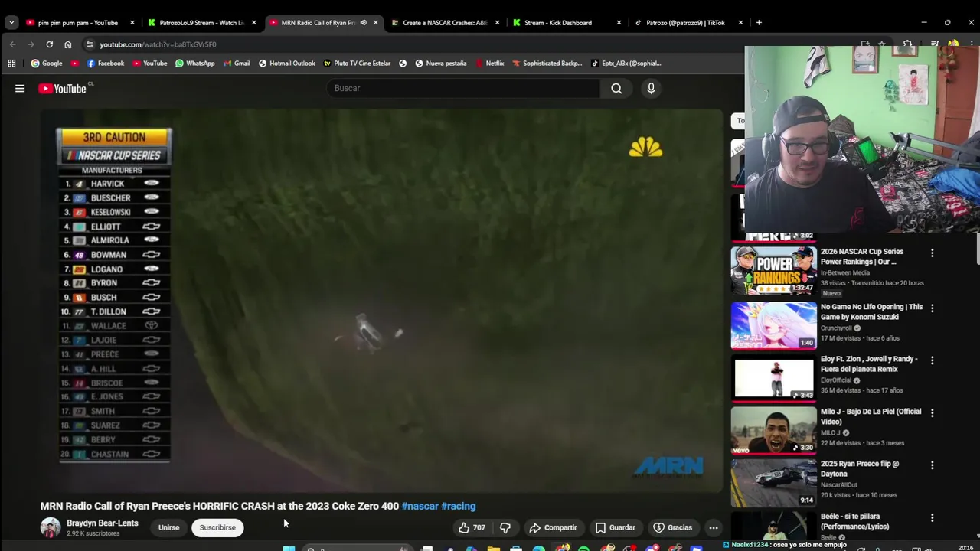Open the Braydyn Bear-Lents channel name link
This screenshot has height=551, width=980.
coord(103,523)
